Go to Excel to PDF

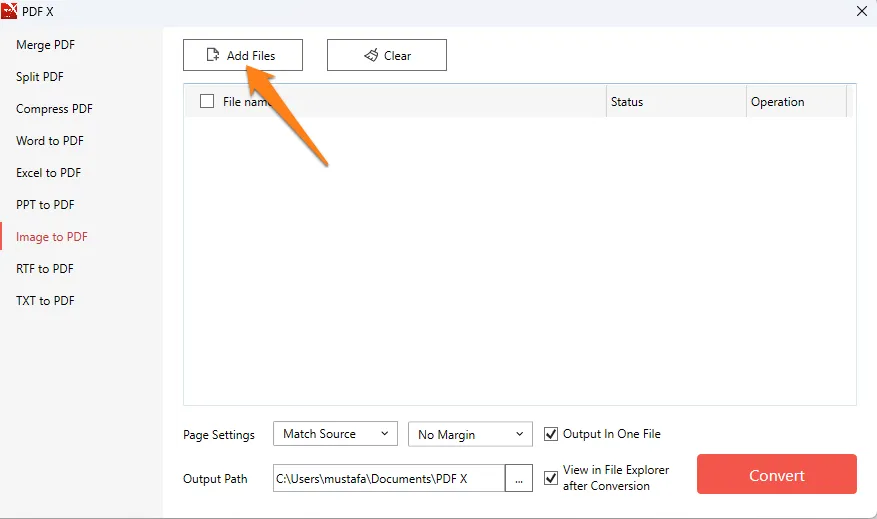[x=49, y=173]
